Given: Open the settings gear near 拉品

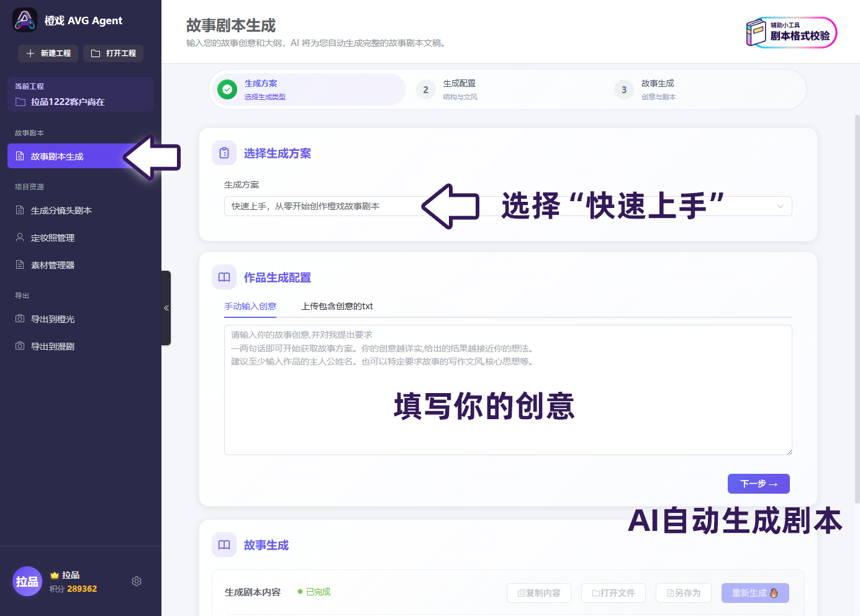Looking at the screenshot, I should coord(137,581).
